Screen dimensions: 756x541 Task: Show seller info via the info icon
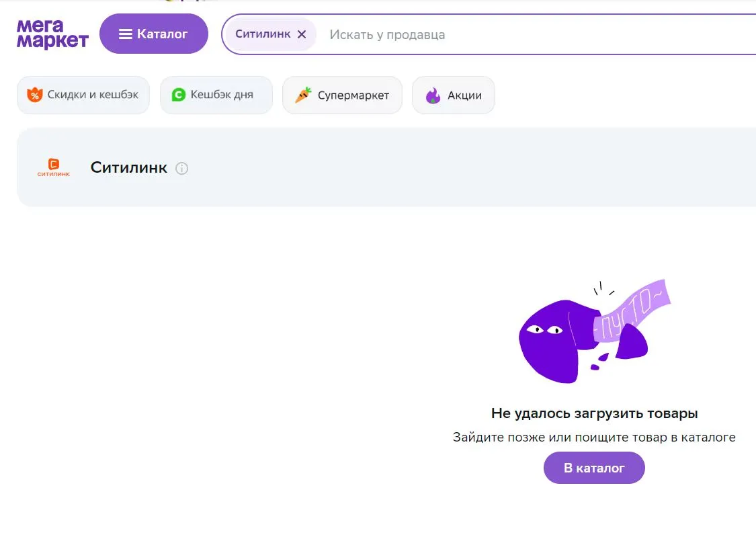click(x=181, y=168)
